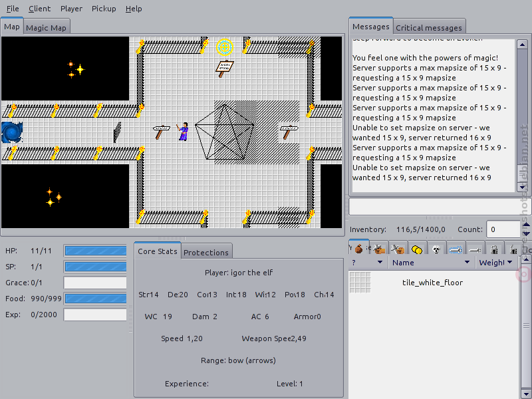
Task: Click the 'You feel one with the powers of magic!' message
Action: coord(425,58)
